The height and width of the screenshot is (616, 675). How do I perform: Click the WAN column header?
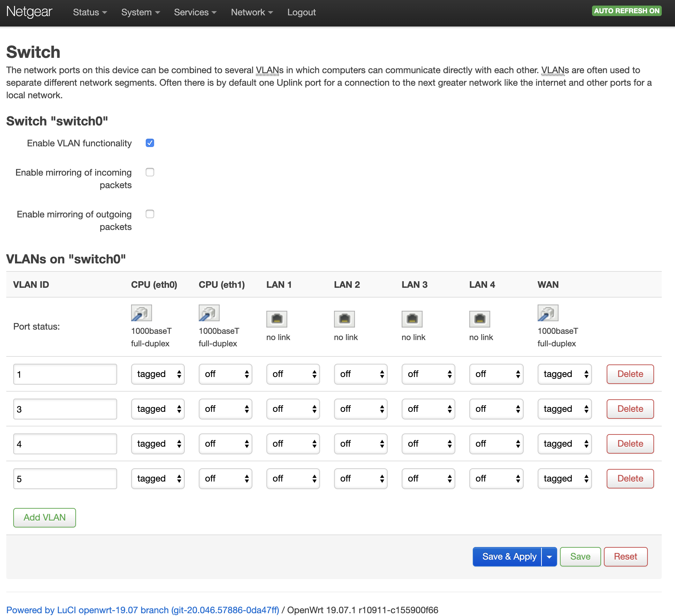(x=548, y=285)
